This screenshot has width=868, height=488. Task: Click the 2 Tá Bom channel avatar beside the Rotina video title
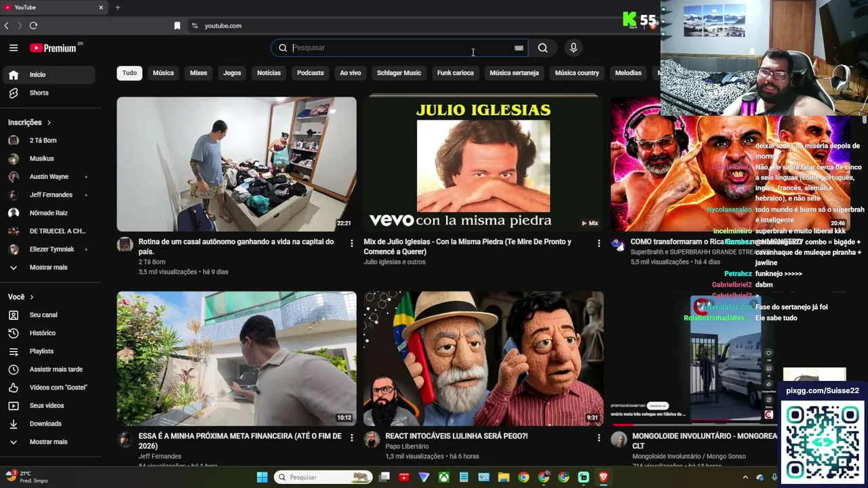125,245
